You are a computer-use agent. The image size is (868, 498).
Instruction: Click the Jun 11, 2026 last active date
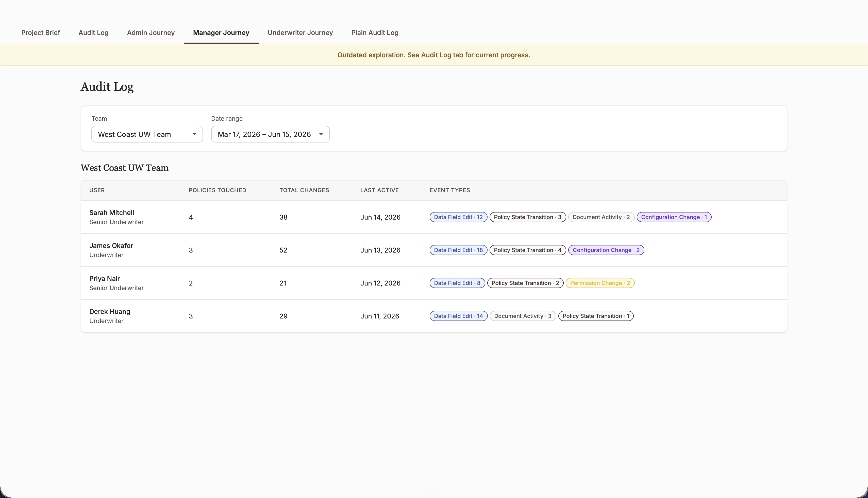380,316
